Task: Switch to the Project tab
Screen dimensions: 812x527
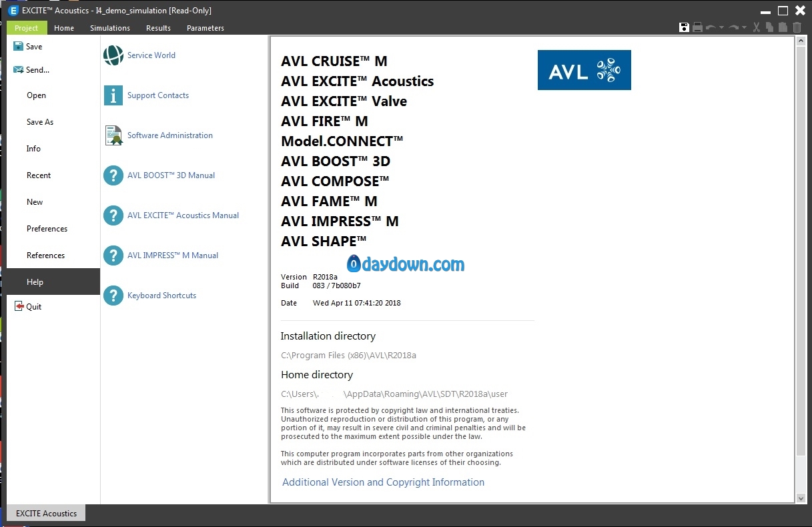Action: click(27, 28)
